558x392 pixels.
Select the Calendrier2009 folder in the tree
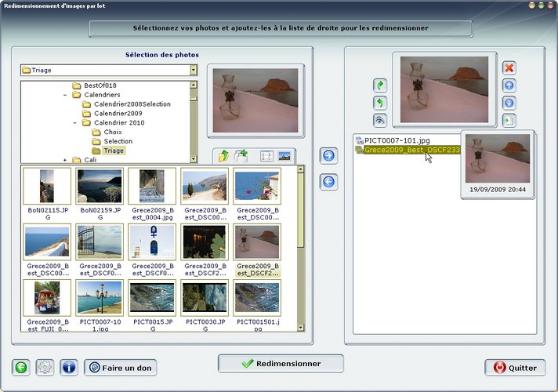click(118, 114)
